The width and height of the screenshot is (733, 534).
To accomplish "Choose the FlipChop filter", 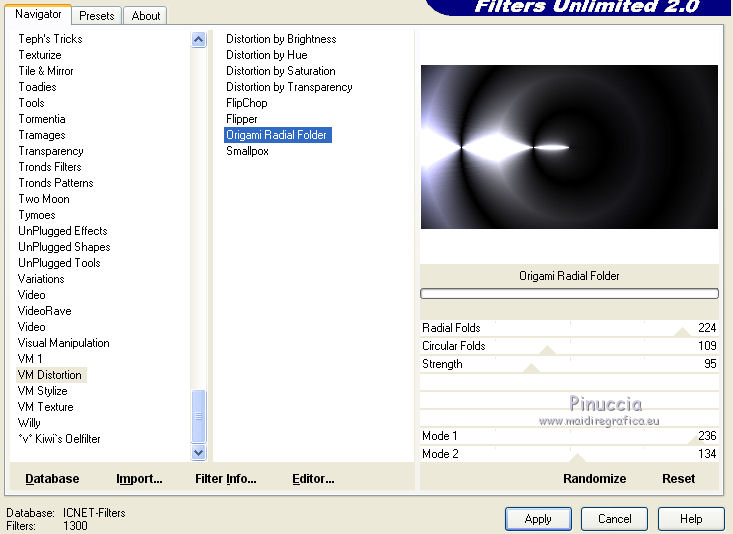I will pos(246,103).
